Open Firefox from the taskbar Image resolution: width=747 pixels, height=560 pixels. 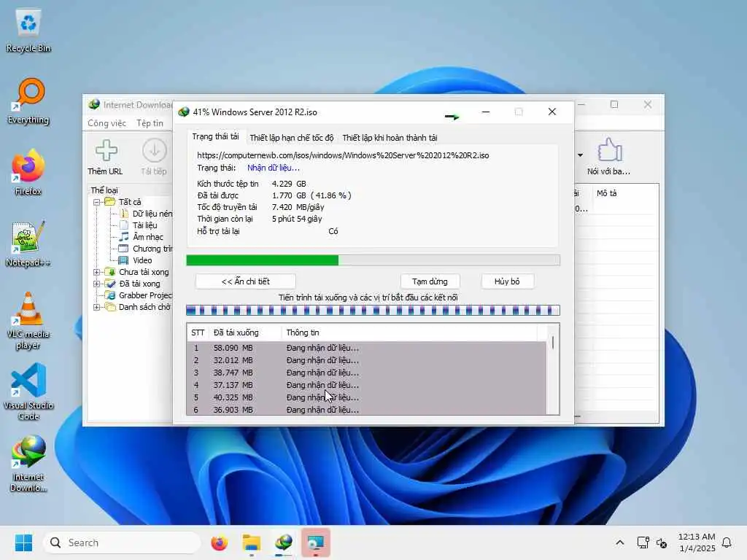[219, 542]
